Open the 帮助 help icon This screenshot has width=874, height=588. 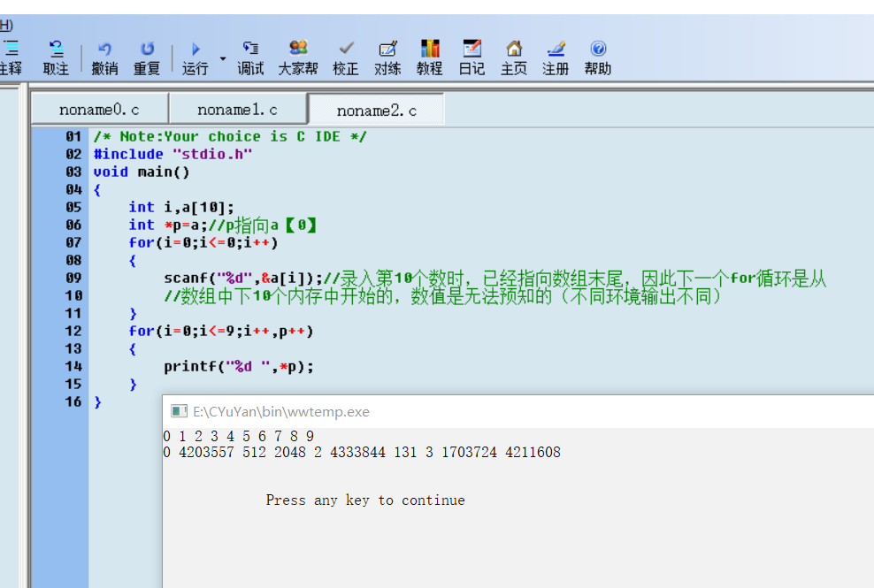[x=597, y=57]
